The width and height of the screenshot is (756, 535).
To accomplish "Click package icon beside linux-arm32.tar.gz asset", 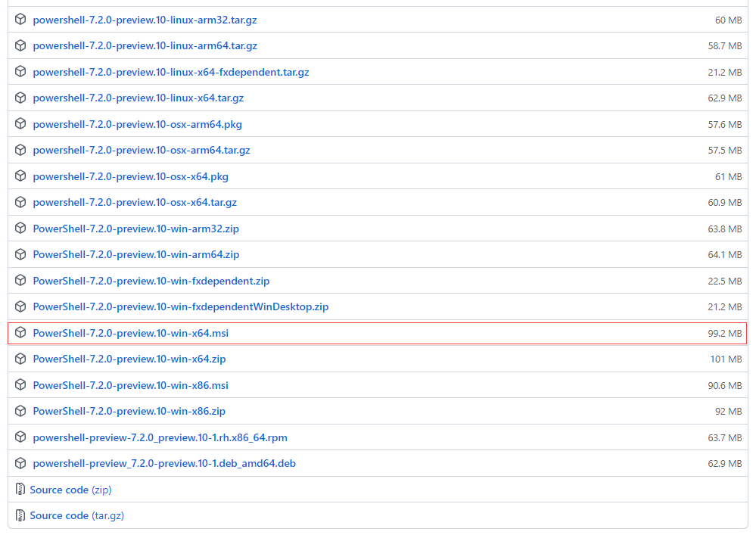I will coord(20,20).
